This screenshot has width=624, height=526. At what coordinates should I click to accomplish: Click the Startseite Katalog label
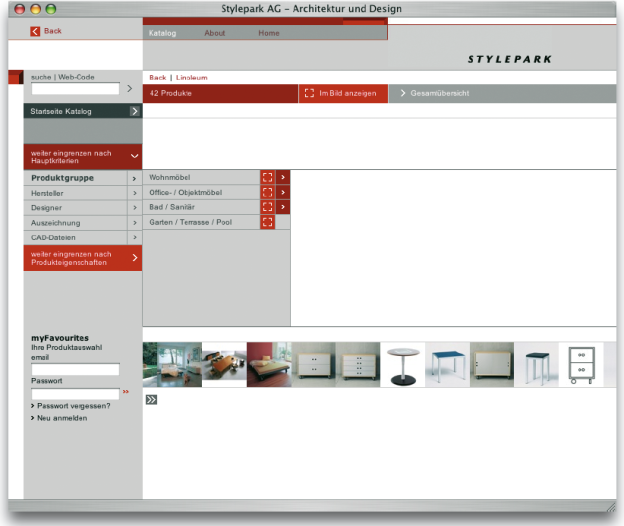coord(61,111)
